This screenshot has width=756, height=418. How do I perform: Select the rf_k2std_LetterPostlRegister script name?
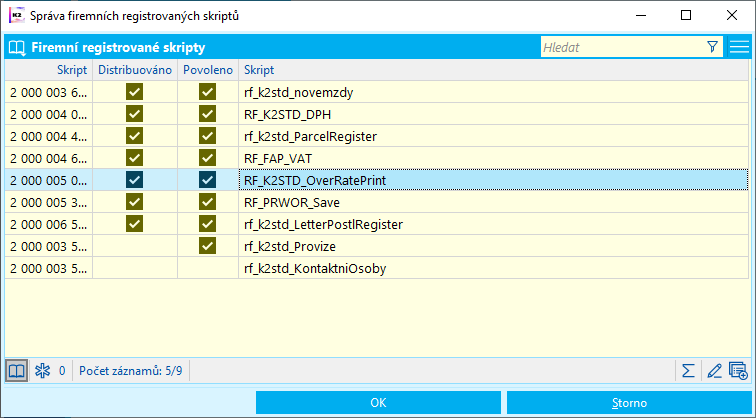323,224
